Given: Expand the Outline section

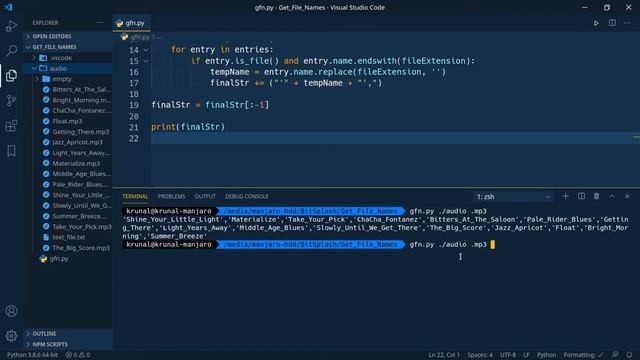Looking at the screenshot, I should tap(68, 334).
